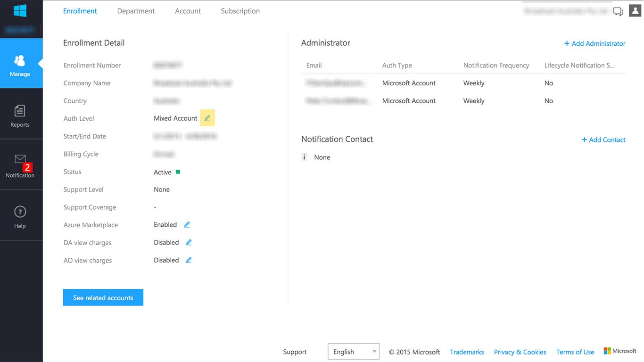Edit DA view charges with pencil icon

[189, 242]
